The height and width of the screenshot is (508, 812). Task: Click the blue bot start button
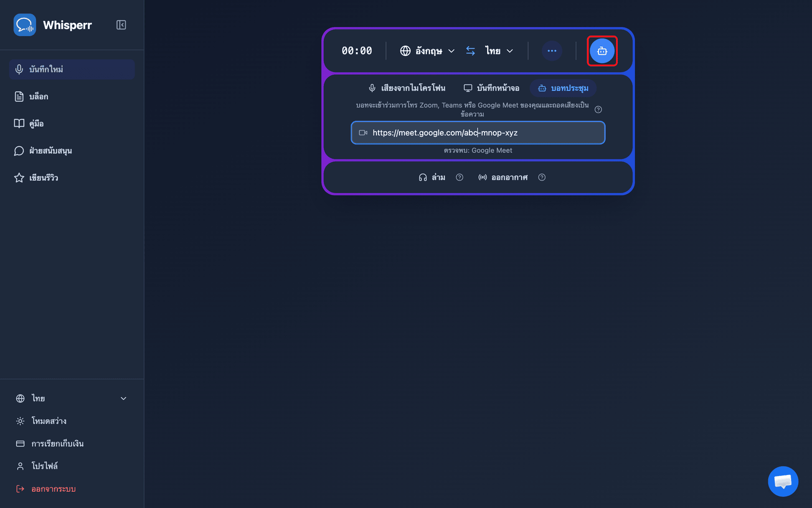click(x=602, y=51)
